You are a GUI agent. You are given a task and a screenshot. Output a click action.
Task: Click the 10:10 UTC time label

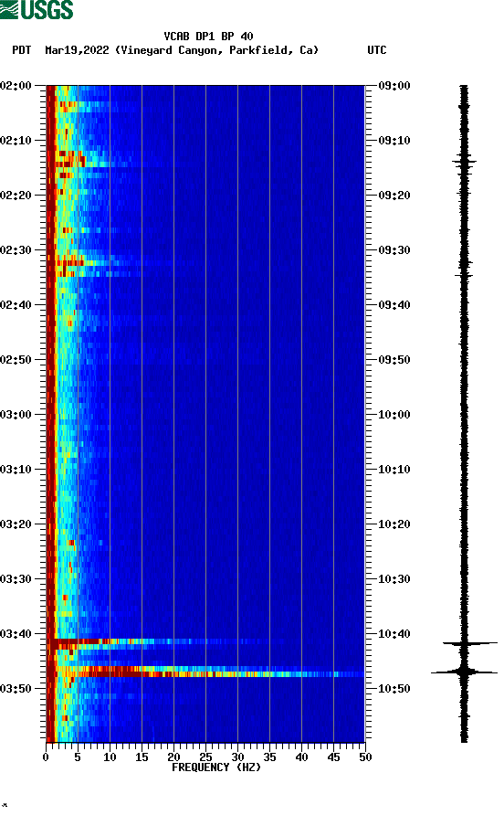click(394, 470)
